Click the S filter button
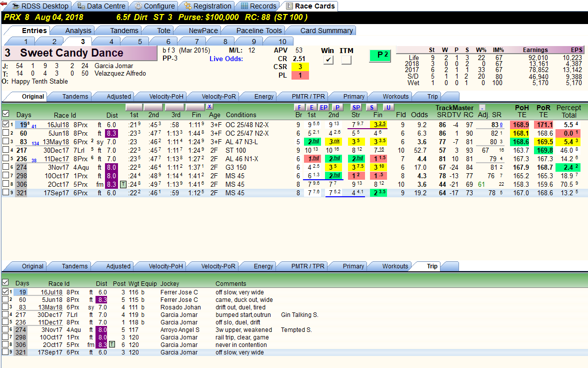 (x=371, y=107)
